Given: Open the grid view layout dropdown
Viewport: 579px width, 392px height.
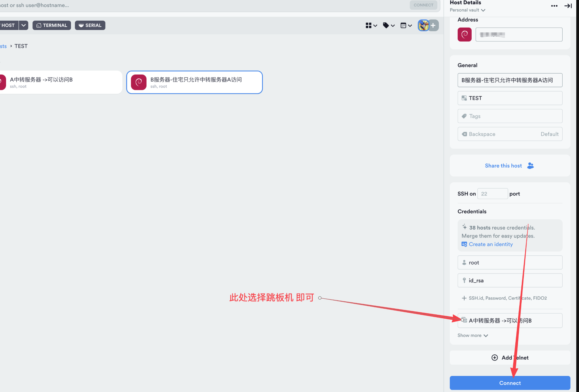Looking at the screenshot, I should point(371,25).
